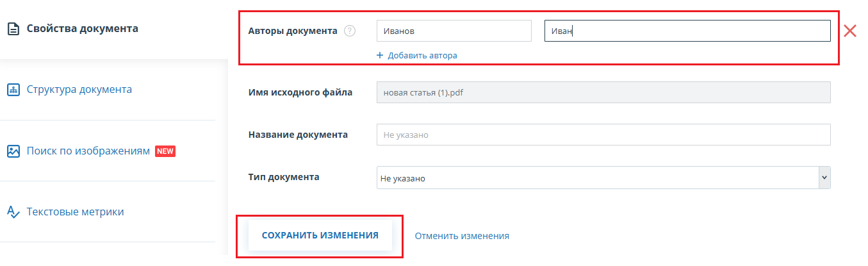868x266 pixels.
Task: Click the Название документа input field
Action: (603, 135)
